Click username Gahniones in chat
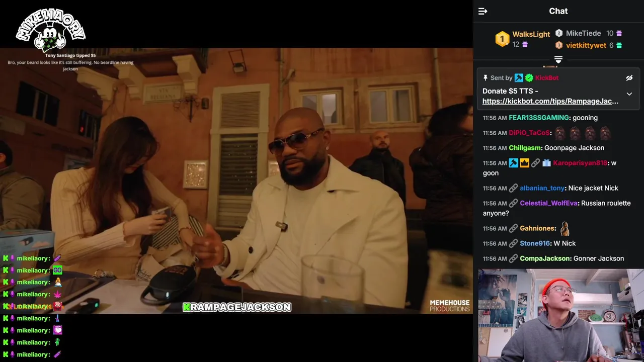 [x=537, y=228]
